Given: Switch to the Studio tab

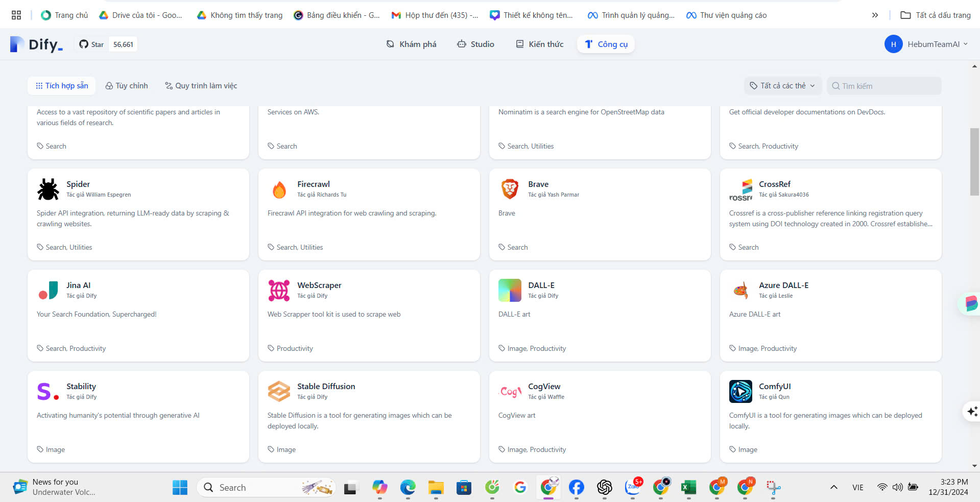Looking at the screenshot, I should click(x=475, y=44).
